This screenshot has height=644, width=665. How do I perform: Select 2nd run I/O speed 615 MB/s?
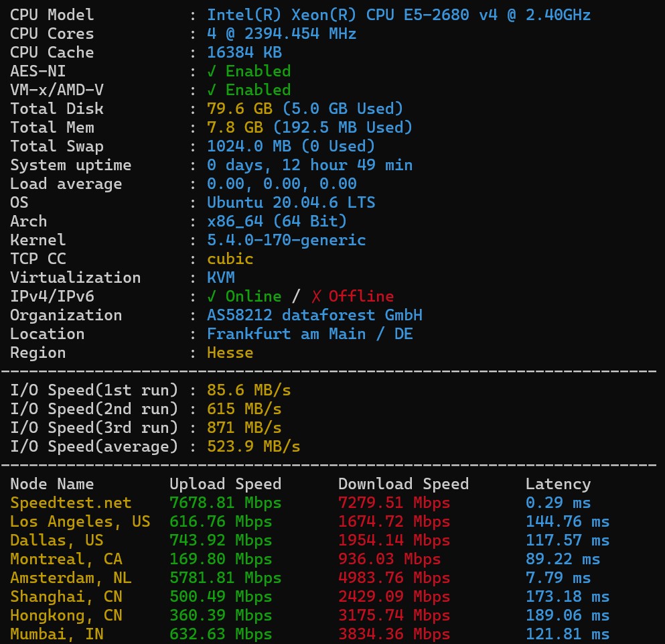pyautogui.click(x=244, y=409)
